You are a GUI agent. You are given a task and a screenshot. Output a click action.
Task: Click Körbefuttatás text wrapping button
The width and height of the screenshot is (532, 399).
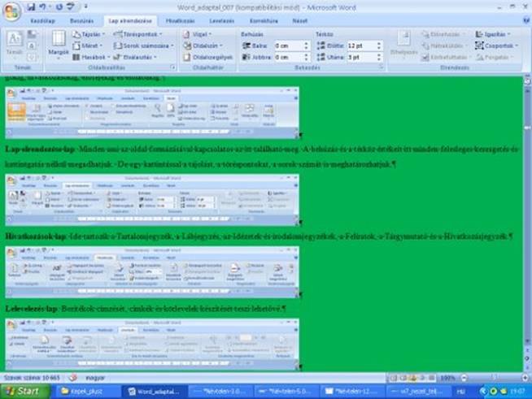tap(446, 58)
